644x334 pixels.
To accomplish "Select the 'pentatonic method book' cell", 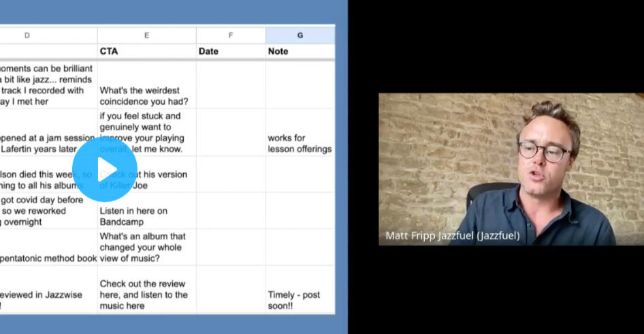I will tap(48, 258).
